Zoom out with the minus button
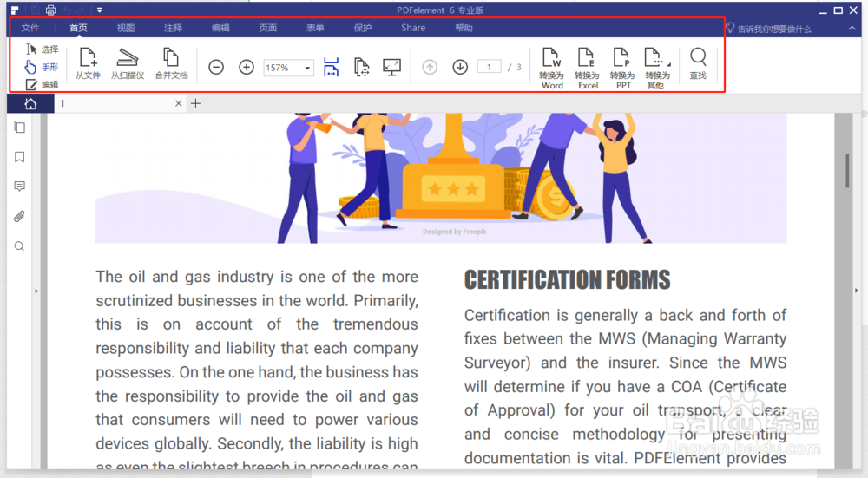 click(x=216, y=67)
